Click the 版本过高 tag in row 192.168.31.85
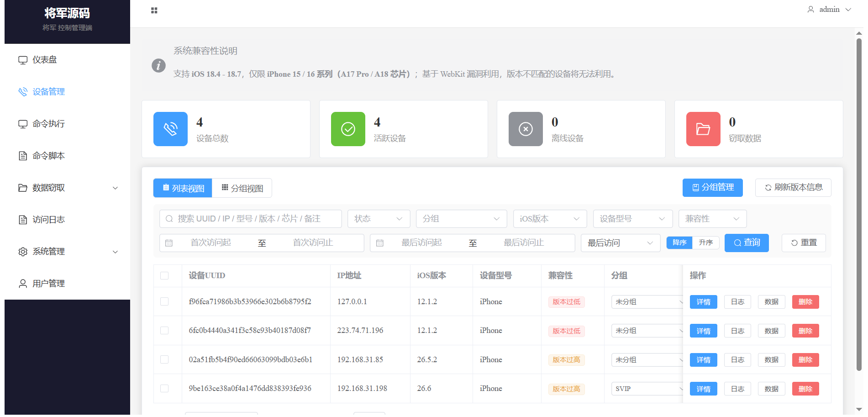The image size is (868, 417). [x=567, y=360]
